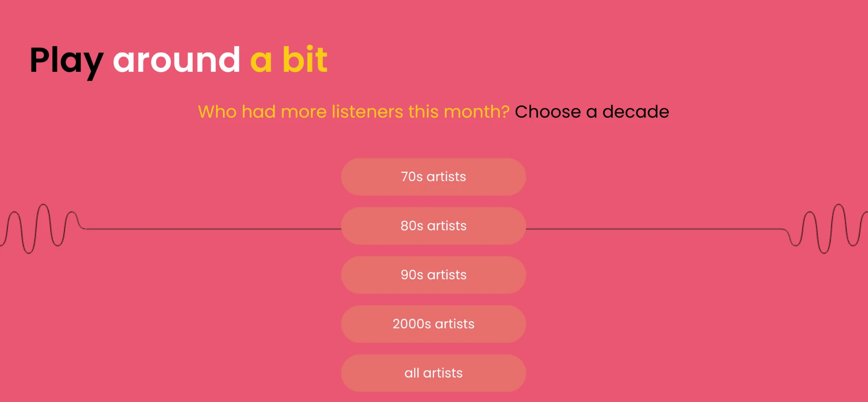Click the horizontal line right of 80s artists
This screenshot has width=868, height=402.
(656, 229)
